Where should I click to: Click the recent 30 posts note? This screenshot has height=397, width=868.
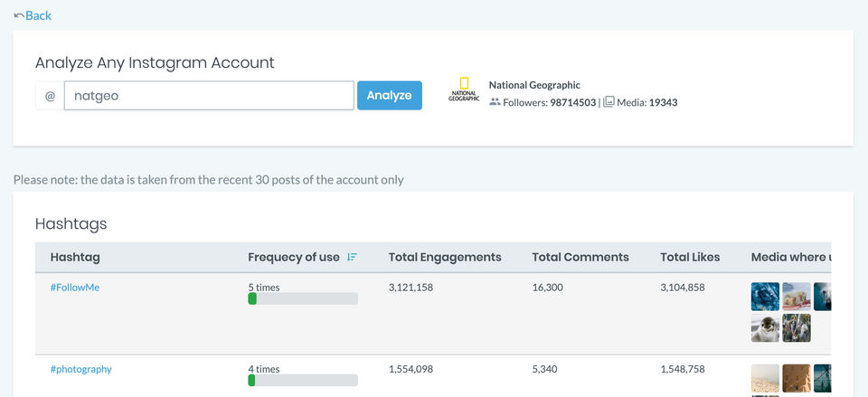pos(209,180)
